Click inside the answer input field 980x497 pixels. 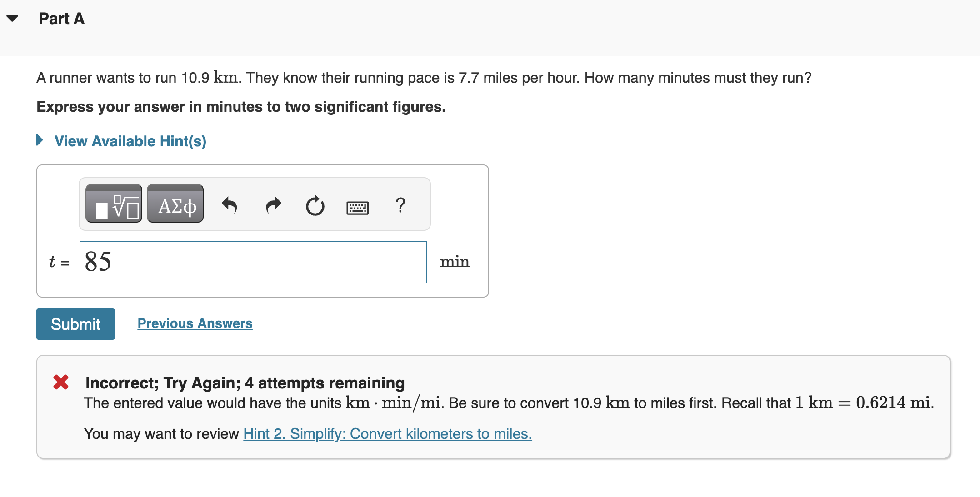pos(253,262)
